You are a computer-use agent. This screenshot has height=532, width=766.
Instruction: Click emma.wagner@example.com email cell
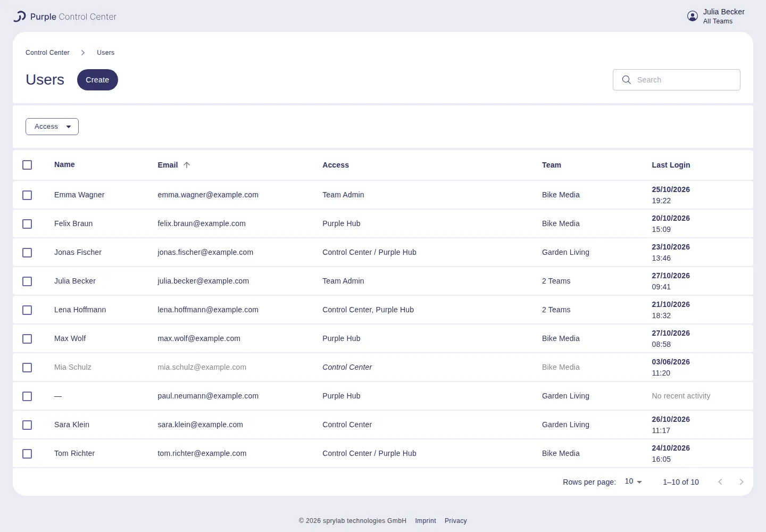click(x=208, y=195)
